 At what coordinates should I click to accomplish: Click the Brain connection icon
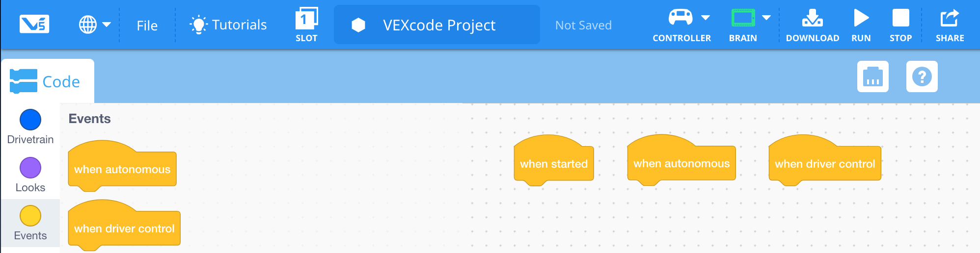pos(743,19)
